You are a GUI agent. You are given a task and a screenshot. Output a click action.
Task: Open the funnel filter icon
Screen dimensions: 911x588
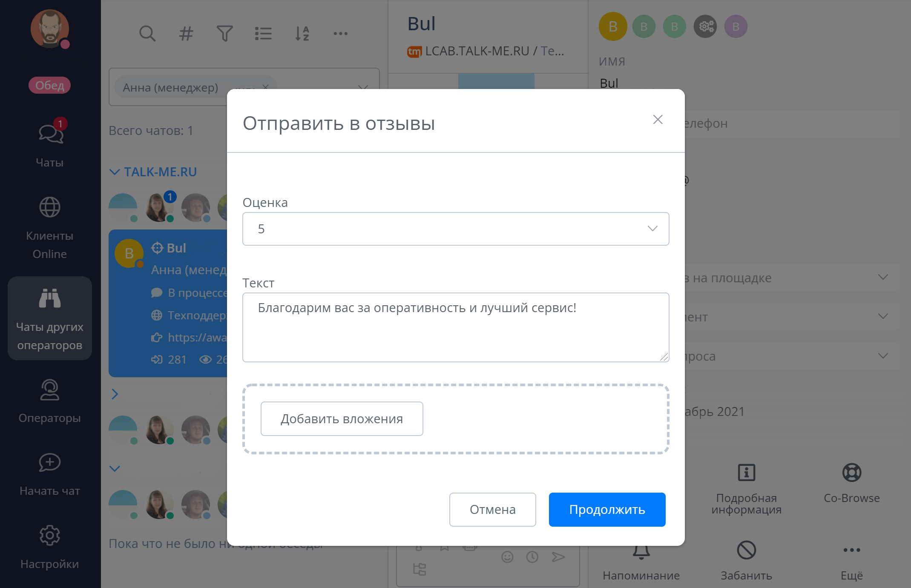pyautogui.click(x=224, y=33)
